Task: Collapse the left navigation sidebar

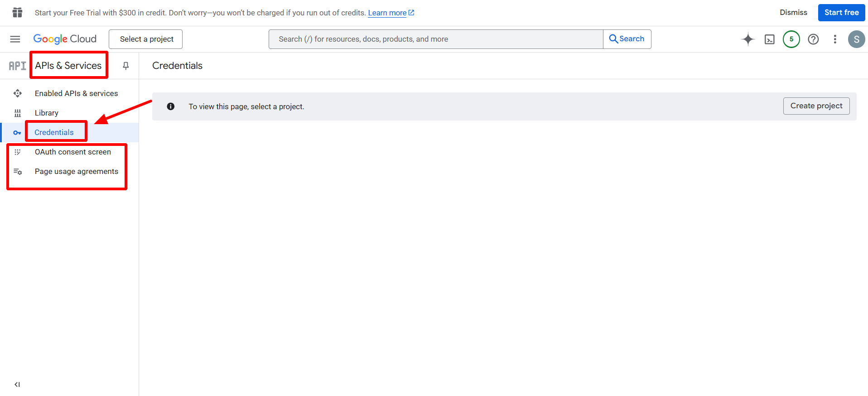Action: (17, 384)
